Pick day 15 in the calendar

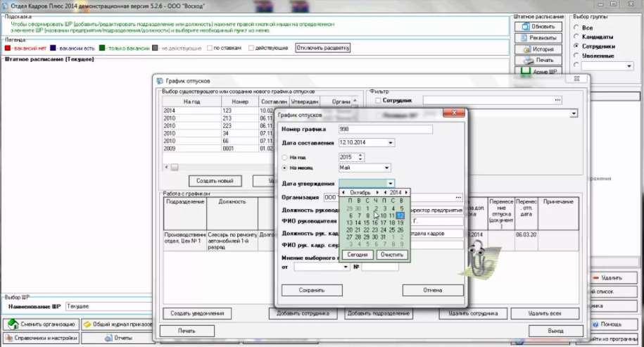click(x=367, y=222)
